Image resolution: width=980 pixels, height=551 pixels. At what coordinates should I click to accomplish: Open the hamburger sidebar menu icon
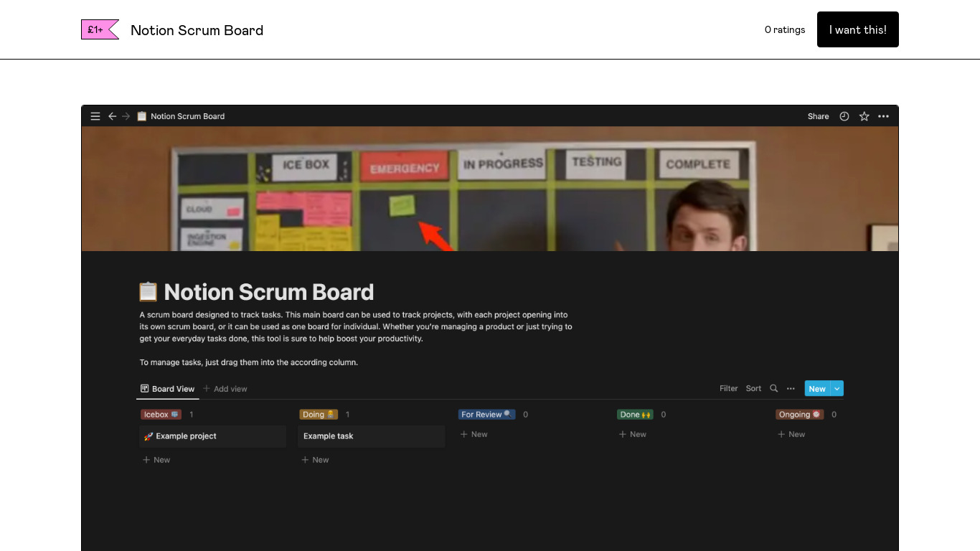pos(95,116)
